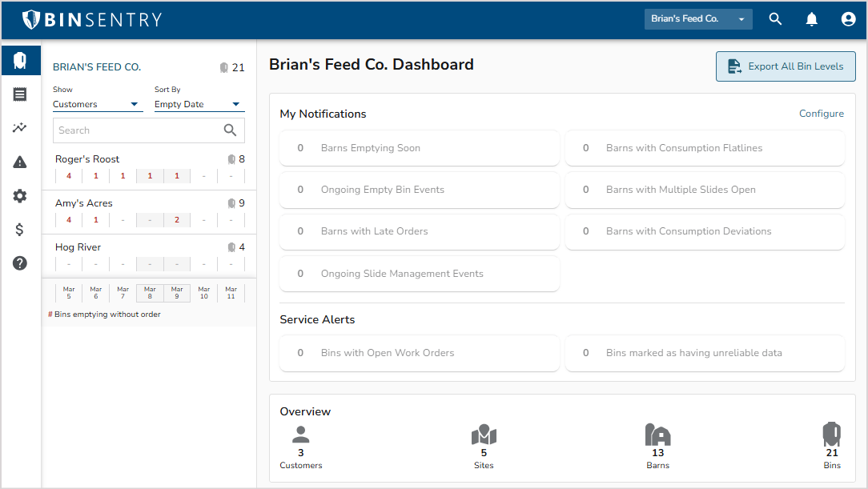Open the user account profile icon

(x=848, y=19)
